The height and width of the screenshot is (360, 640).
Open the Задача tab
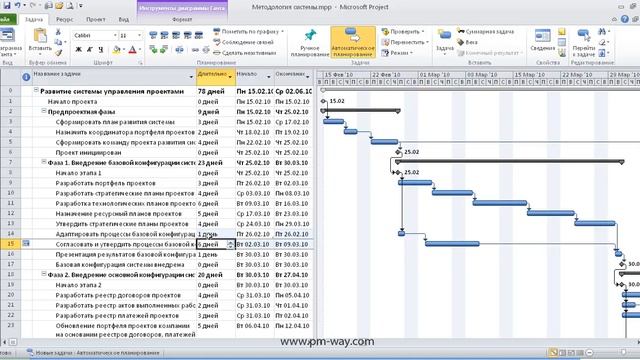point(34,19)
